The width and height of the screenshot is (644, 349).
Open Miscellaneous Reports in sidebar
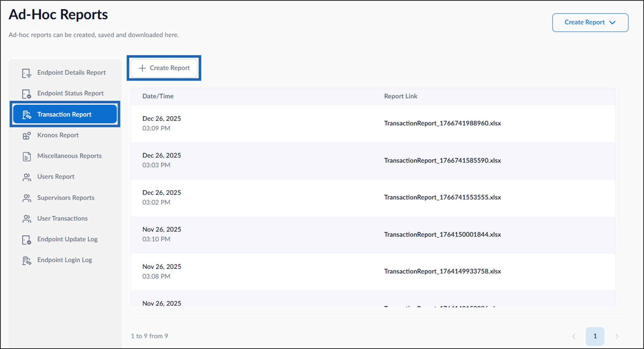(x=65, y=156)
